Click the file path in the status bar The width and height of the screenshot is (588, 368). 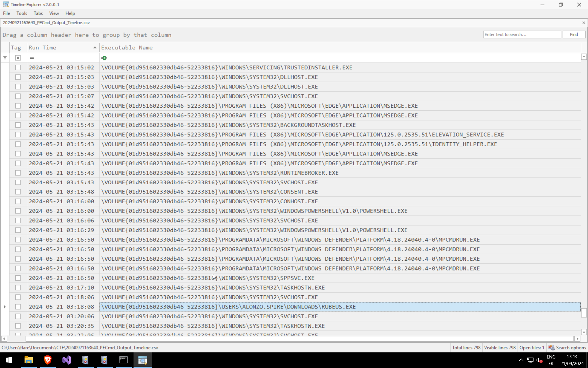[80, 347]
